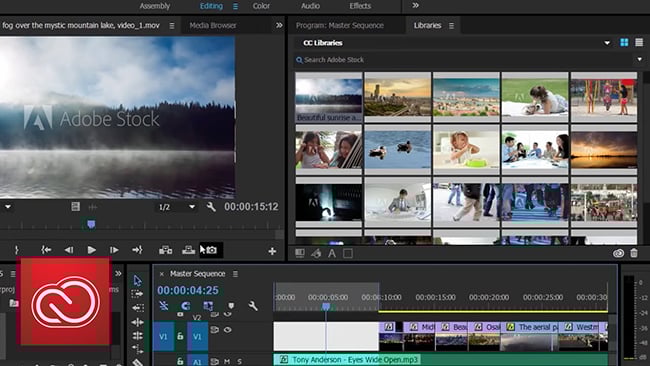Open the Program: Master Sequence tab
The height and width of the screenshot is (366, 650).
pyautogui.click(x=340, y=25)
